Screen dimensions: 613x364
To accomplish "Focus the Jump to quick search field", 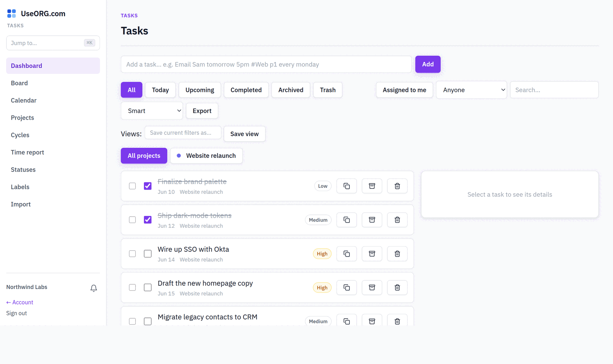I will pos(53,43).
